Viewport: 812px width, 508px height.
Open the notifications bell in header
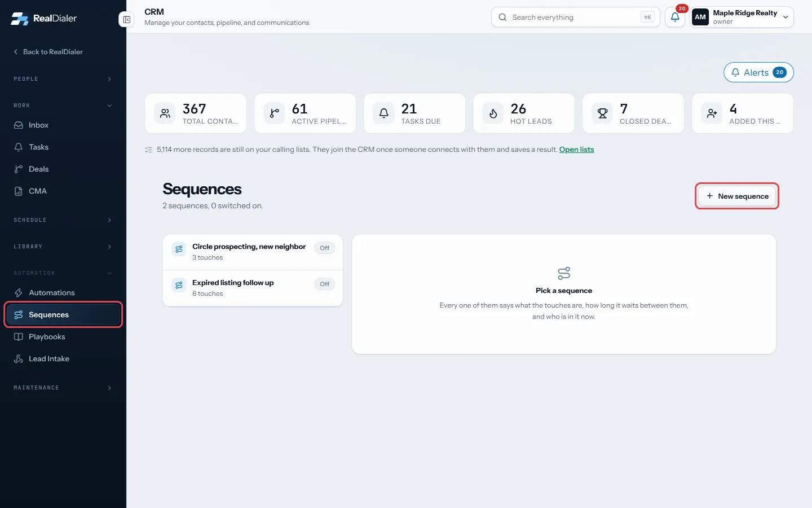point(675,17)
